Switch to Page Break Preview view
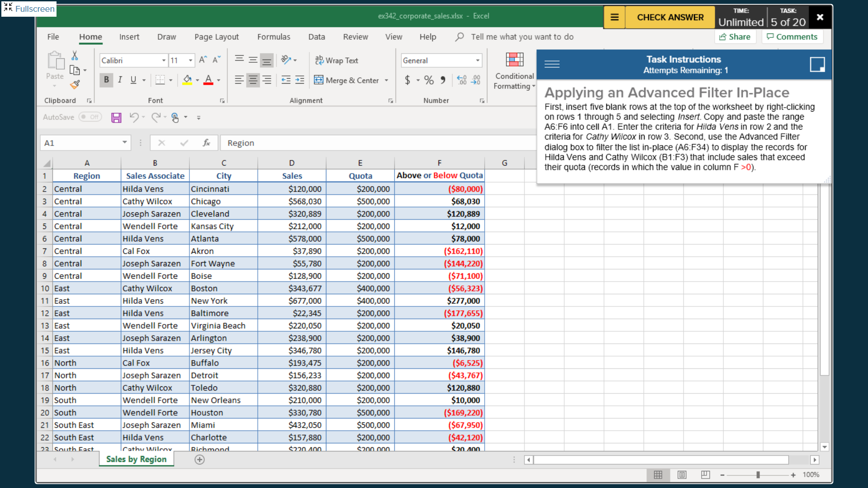Screen dimensions: 868x488 (x=705, y=475)
